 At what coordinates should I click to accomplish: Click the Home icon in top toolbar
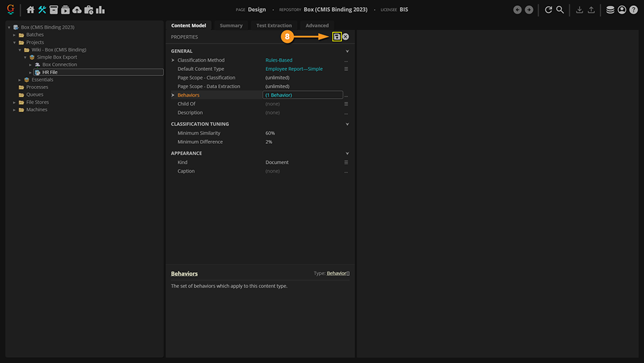tap(30, 10)
